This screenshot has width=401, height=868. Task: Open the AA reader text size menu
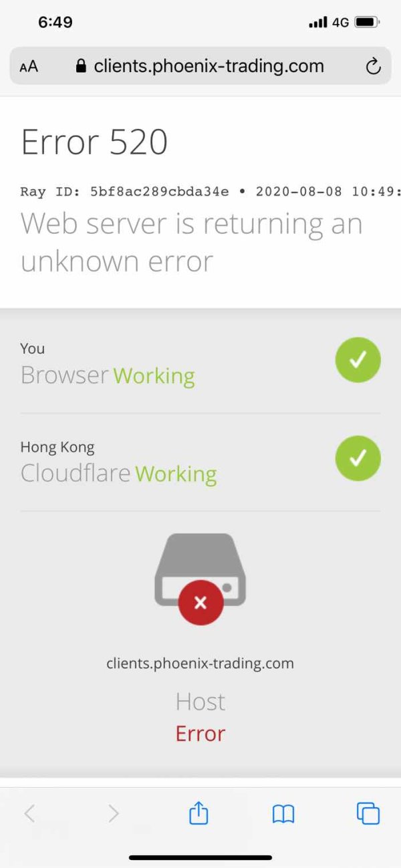[x=29, y=67]
